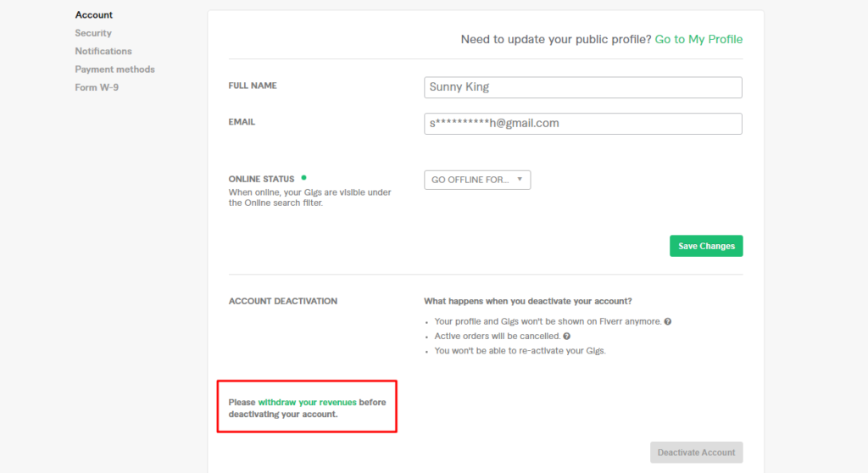The width and height of the screenshot is (868, 473).
Task: Open the Form W-9 section
Action: [97, 87]
